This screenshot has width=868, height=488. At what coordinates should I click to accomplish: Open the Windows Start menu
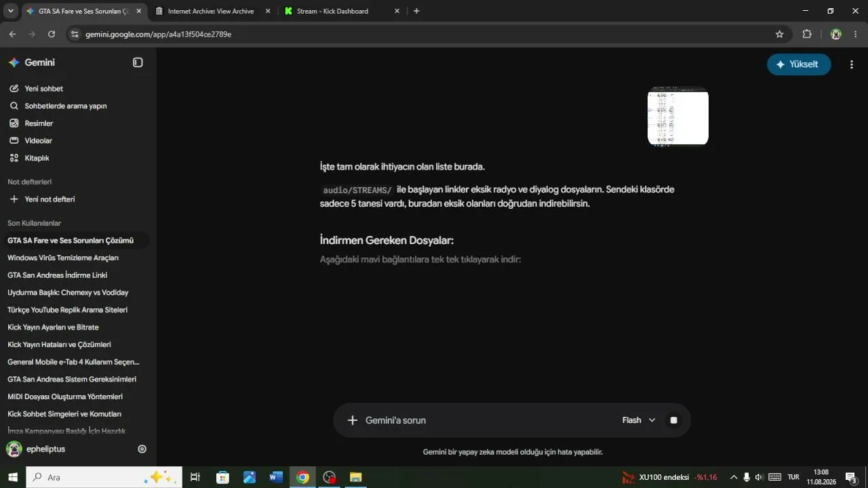13,477
